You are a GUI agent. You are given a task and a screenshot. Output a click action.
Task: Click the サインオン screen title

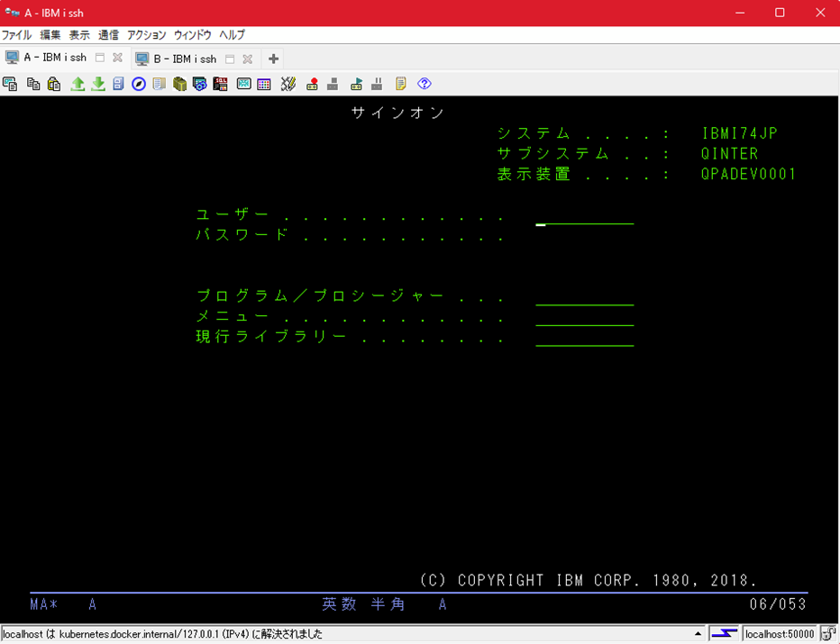click(x=398, y=113)
